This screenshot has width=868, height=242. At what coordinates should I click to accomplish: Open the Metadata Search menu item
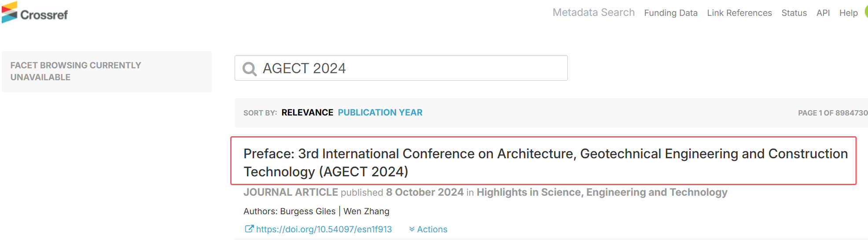[593, 12]
